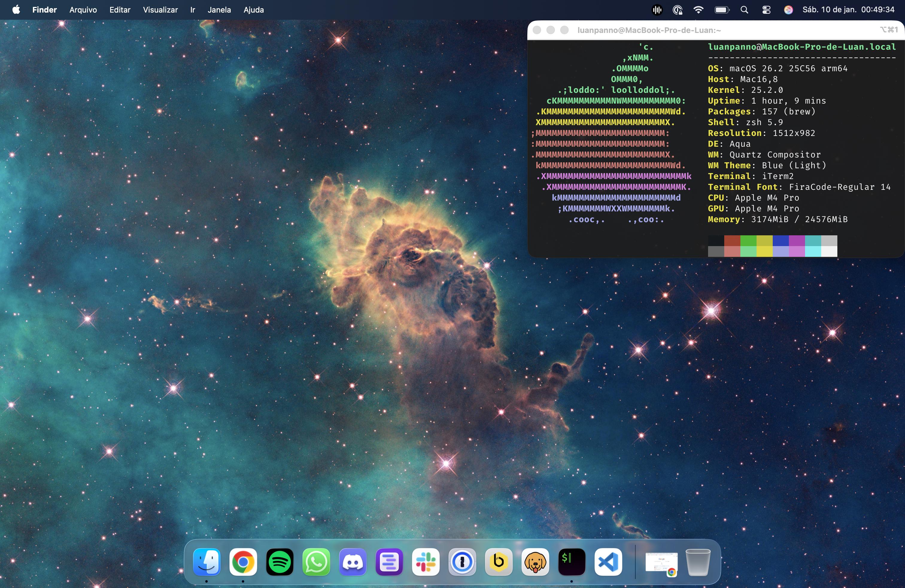Screen dimensions: 905x588
Task: Click the date and time clock
Action: [x=848, y=10]
